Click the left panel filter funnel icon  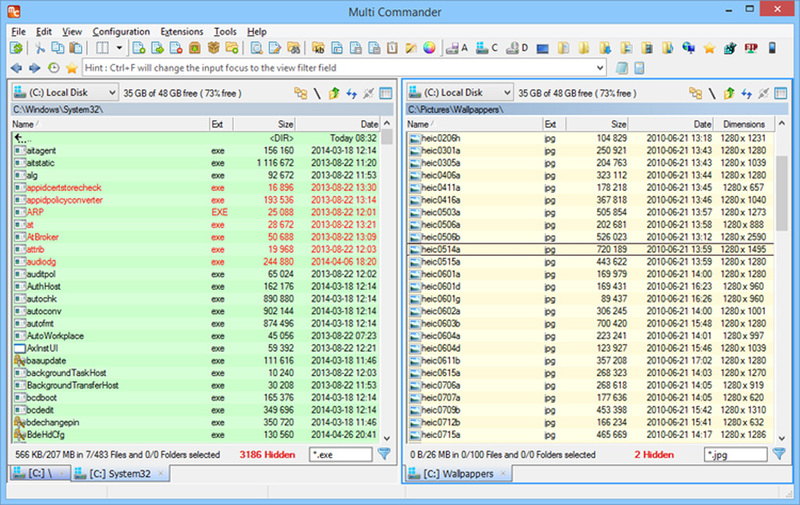point(384,453)
